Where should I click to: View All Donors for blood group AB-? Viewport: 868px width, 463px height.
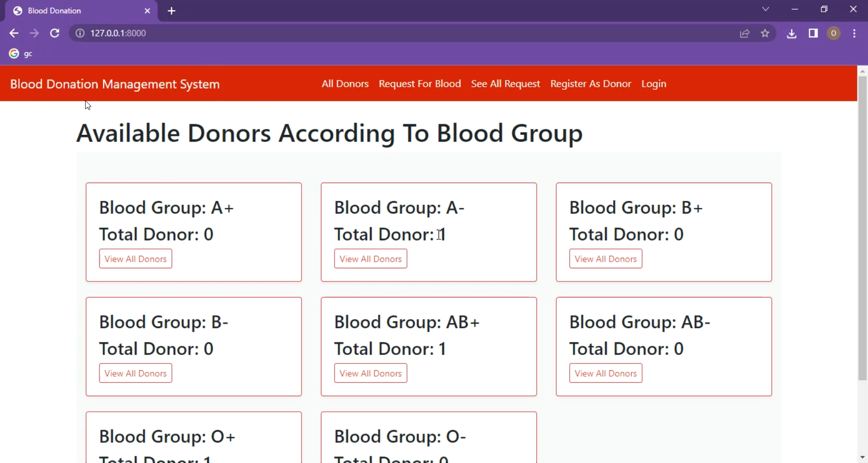coord(606,373)
